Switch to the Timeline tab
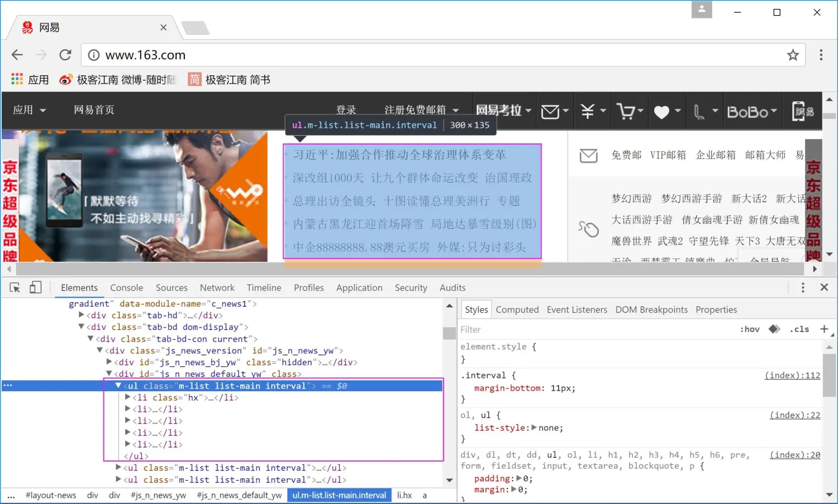 (264, 288)
